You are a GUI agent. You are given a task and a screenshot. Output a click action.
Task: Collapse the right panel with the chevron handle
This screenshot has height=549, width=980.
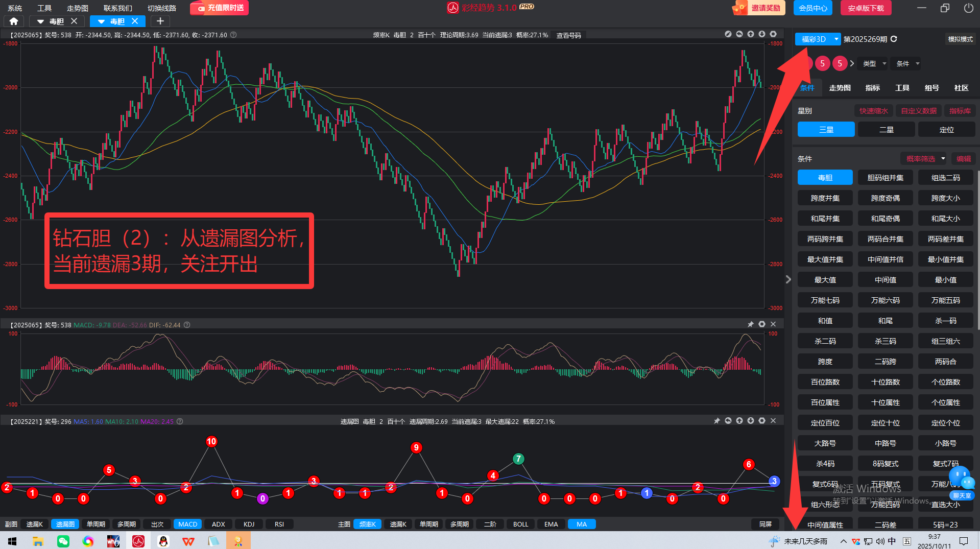788,279
